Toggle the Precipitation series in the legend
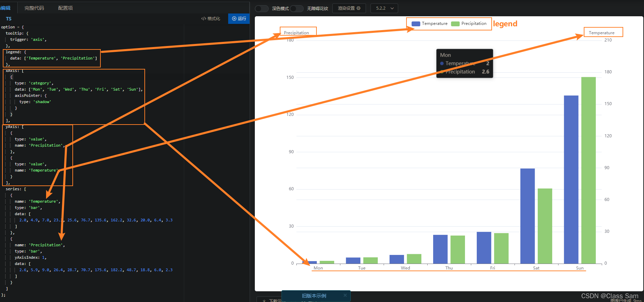The image size is (644, 302). pos(469,24)
